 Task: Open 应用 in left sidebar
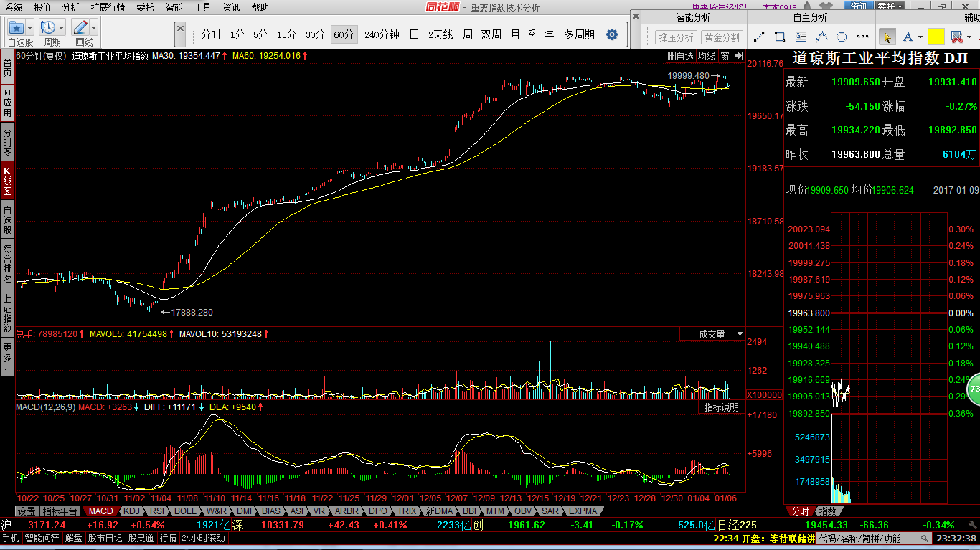tap(7, 104)
